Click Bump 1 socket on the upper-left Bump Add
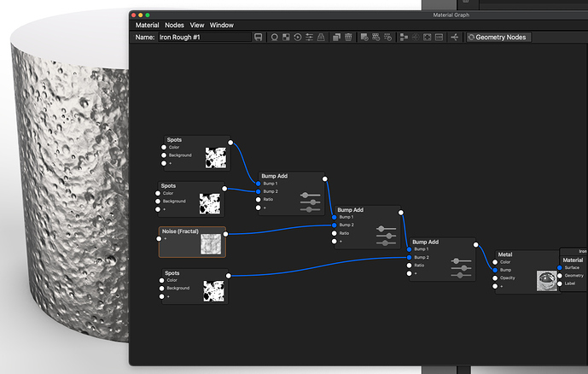 259,184
